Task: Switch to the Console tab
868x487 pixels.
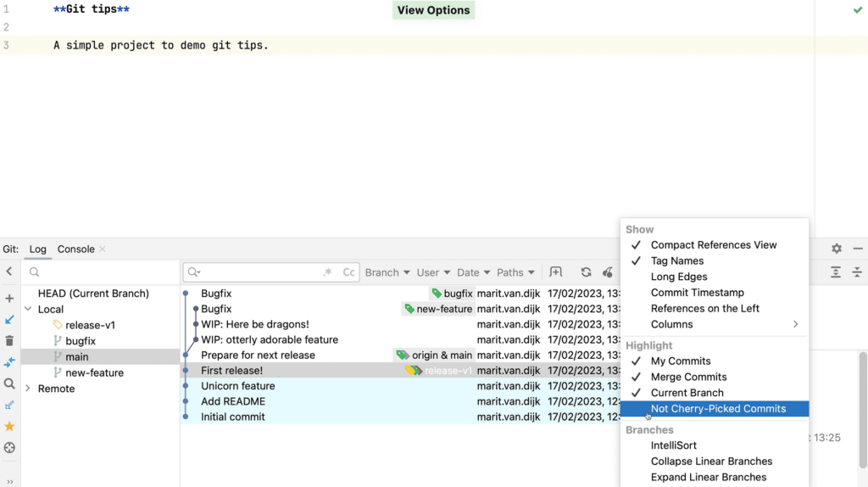Action: (x=75, y=249)
